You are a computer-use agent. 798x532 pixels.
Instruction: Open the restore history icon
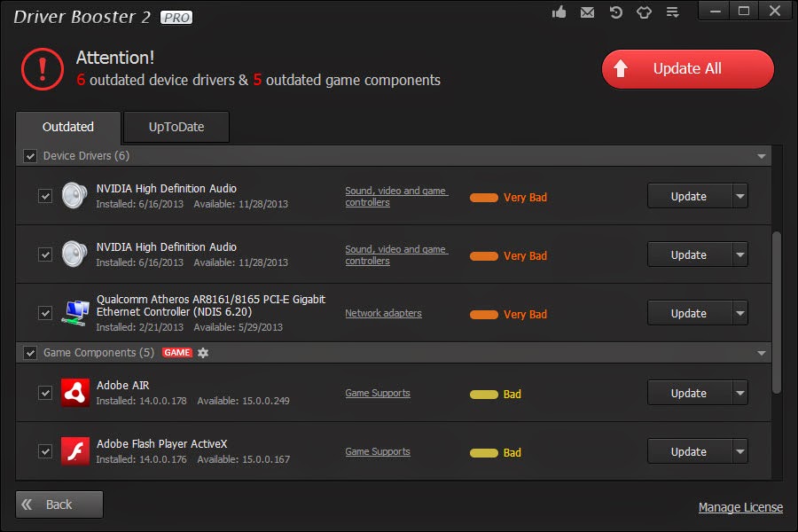(x=616, y=12)
